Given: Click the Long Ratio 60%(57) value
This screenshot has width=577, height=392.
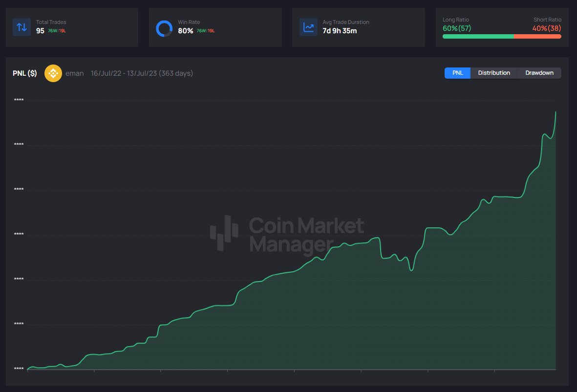Looking at the screenshot, I should (x=457, y=28).
